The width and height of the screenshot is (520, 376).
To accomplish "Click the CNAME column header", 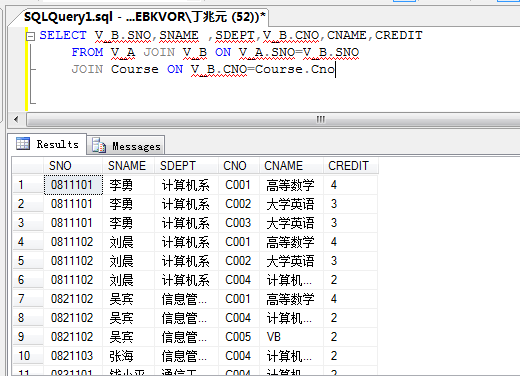I will (x=291, y=166).
